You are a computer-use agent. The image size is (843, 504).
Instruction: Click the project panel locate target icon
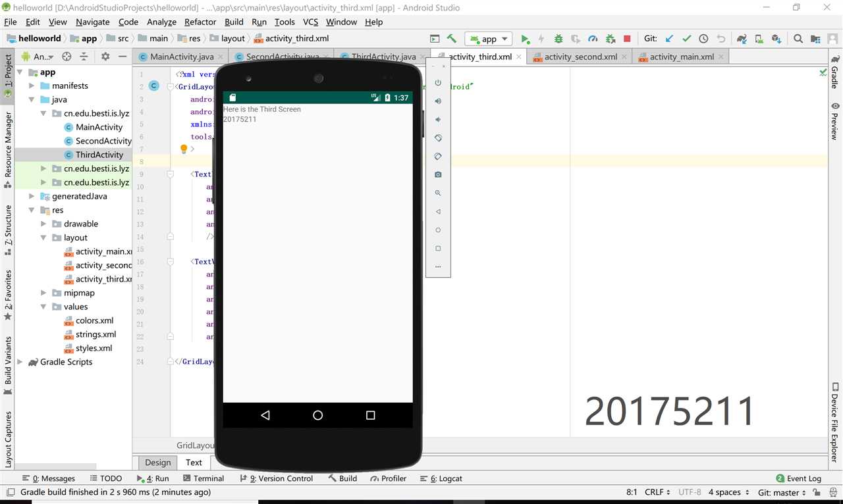click(67, 57)
